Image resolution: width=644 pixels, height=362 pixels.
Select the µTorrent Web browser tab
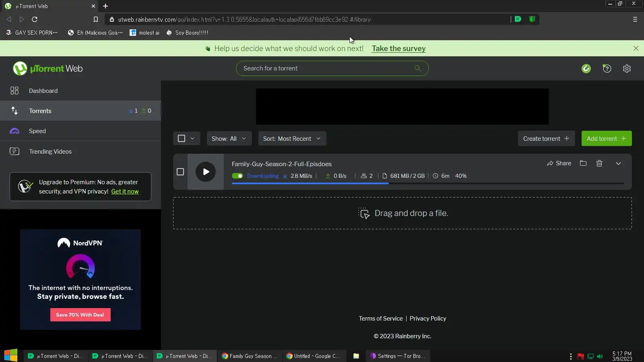point(50,6)
